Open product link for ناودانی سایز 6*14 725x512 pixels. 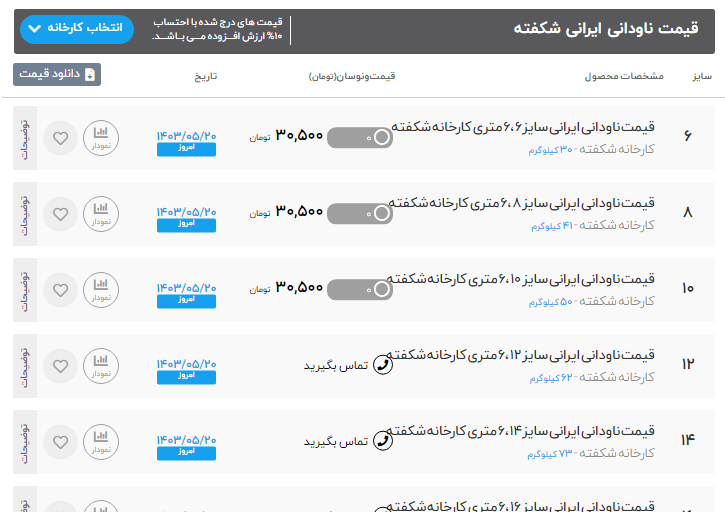[x=522, y=431]
